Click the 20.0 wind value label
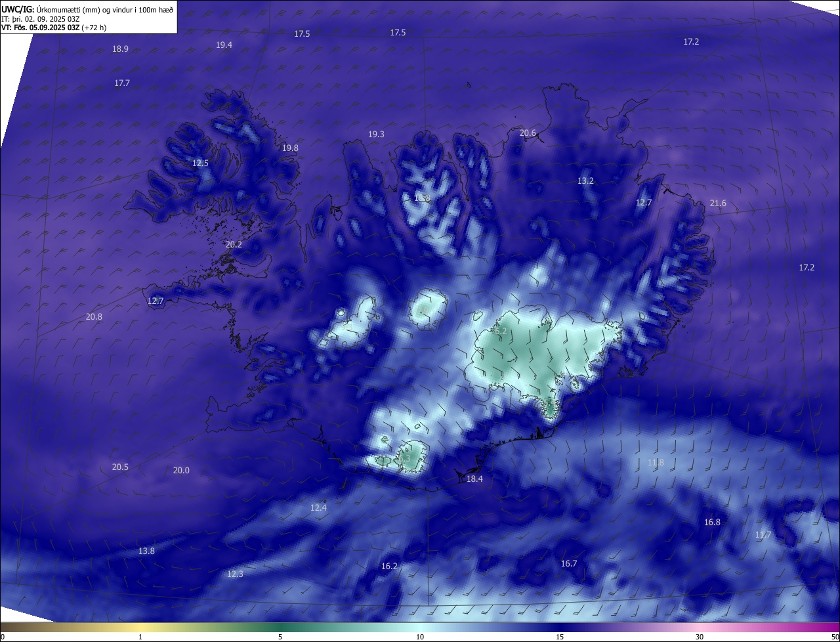This screenshot has height=642, width=840. (181, 470)
